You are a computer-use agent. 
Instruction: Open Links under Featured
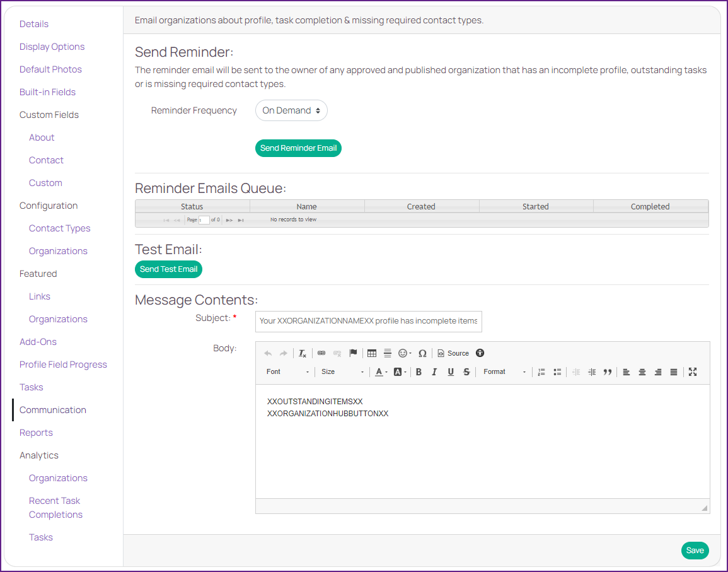[40, 296]
